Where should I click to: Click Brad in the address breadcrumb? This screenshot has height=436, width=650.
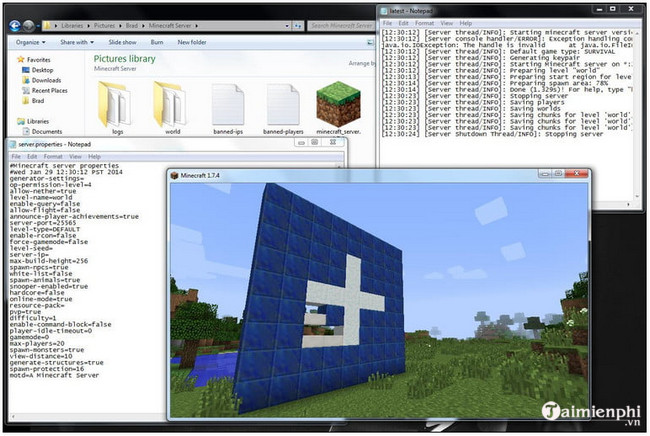point(131,26)
